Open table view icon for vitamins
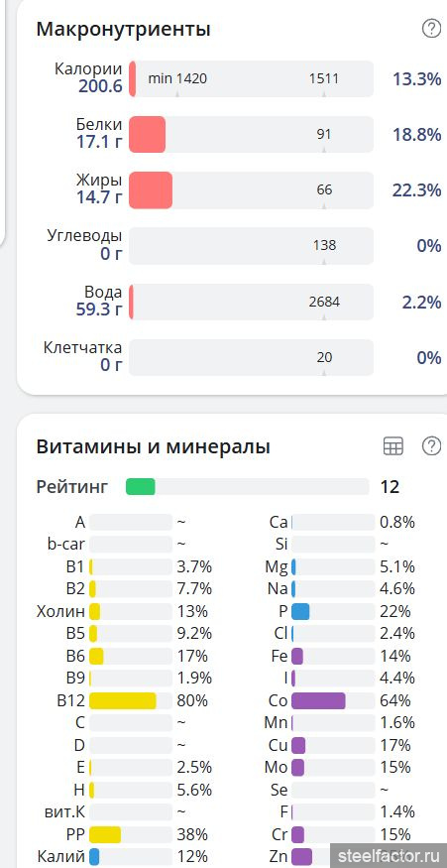This screenshot has height=868, width=447. tap(393, 445)
